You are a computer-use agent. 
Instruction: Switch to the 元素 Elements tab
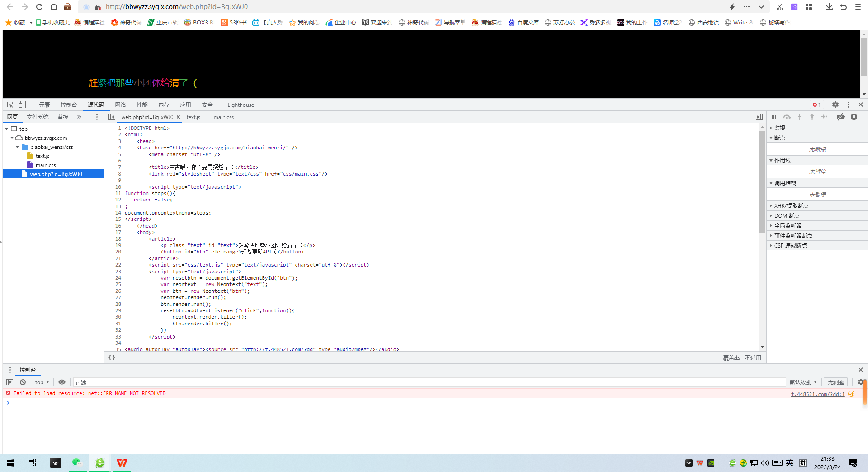point(44,105)
